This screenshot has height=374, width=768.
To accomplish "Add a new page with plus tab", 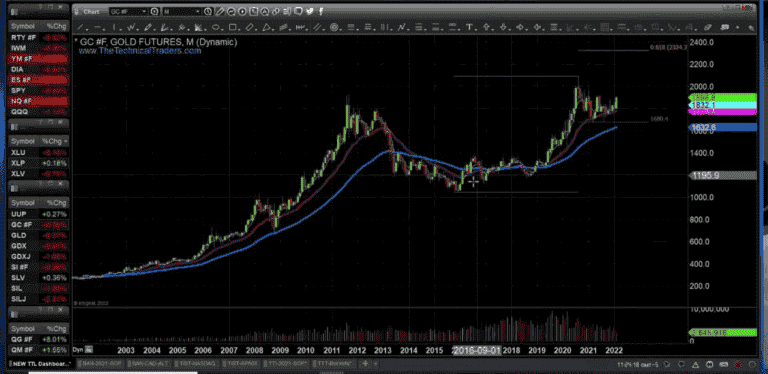I will click(365, 364).
